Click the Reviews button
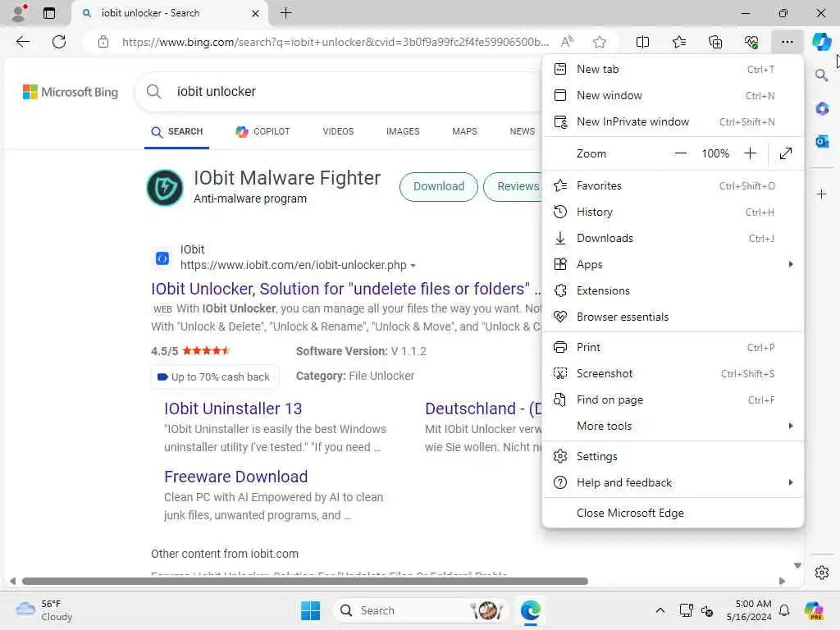The width and height of the screenshot is (840, 630). click(x=514, y=186)
